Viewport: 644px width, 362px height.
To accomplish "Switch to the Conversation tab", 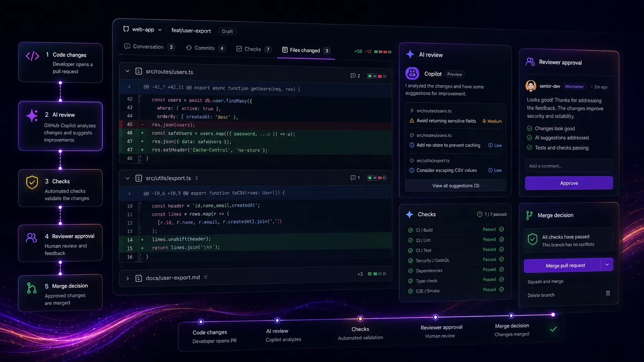I will coord(149,47).
